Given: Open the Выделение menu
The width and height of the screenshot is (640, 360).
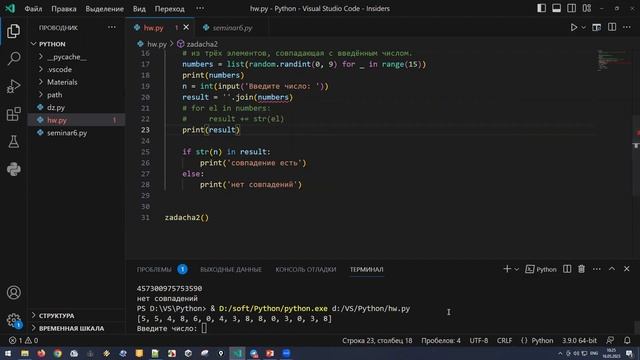Looking at the screenshot, I should [104, 9].
